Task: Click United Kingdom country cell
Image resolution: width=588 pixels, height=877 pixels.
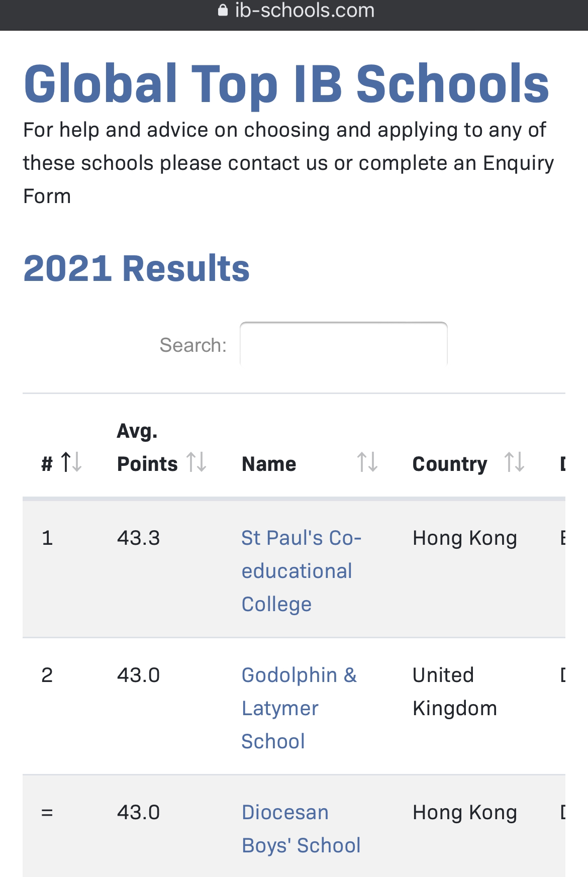Action: (x=455, y=692)
